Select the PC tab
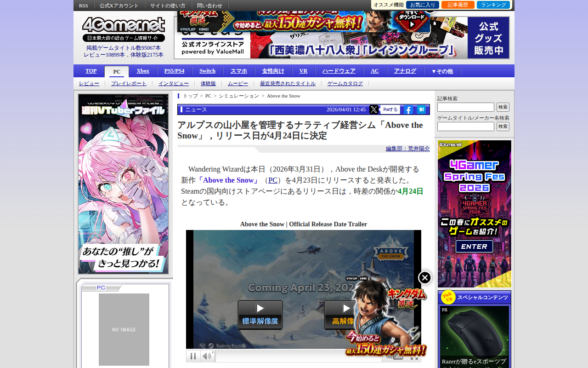588x368 pixels. click(117, 72)
